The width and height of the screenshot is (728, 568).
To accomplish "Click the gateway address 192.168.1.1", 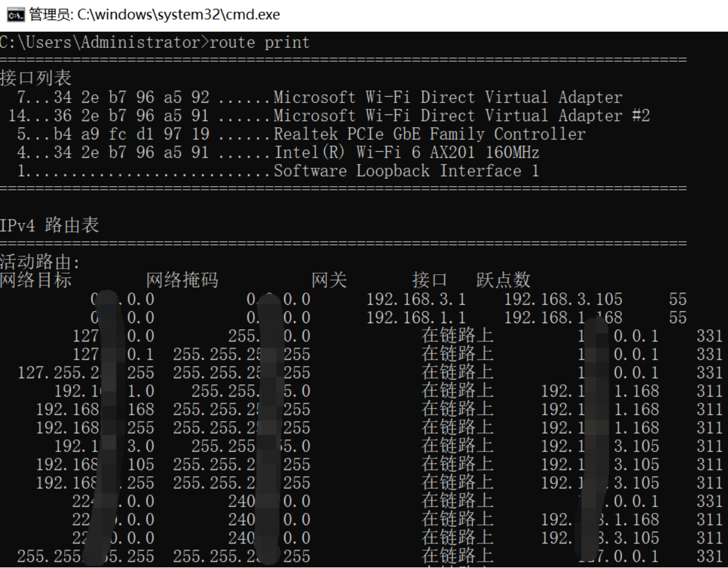I will coord(416,318).
